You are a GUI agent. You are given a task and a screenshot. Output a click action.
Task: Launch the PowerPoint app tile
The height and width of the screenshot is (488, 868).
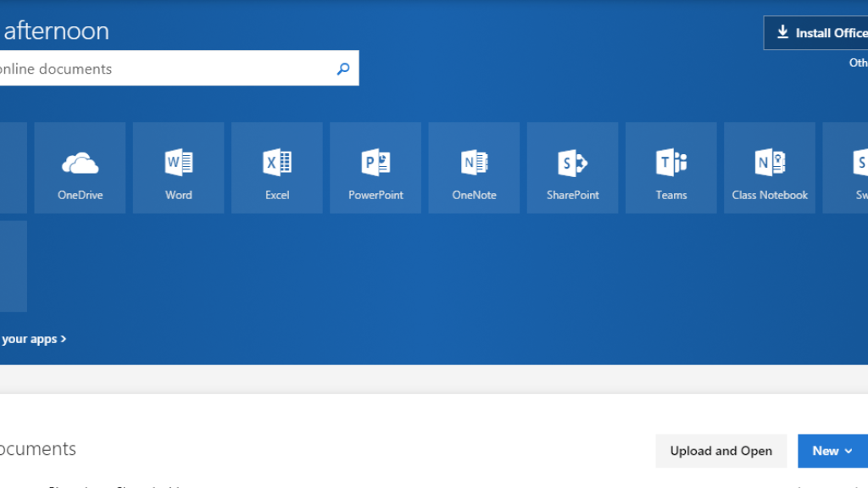(376, 168)
